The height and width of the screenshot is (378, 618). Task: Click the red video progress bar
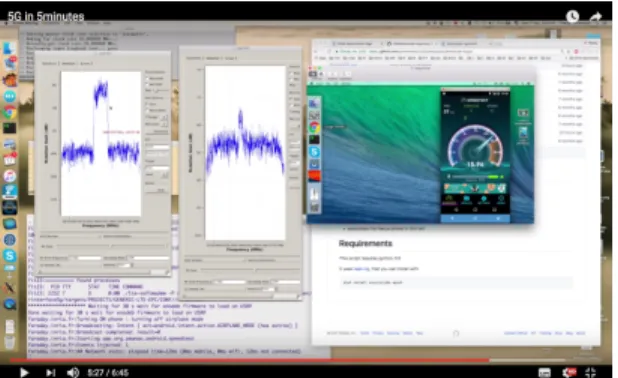pos(249,360)
